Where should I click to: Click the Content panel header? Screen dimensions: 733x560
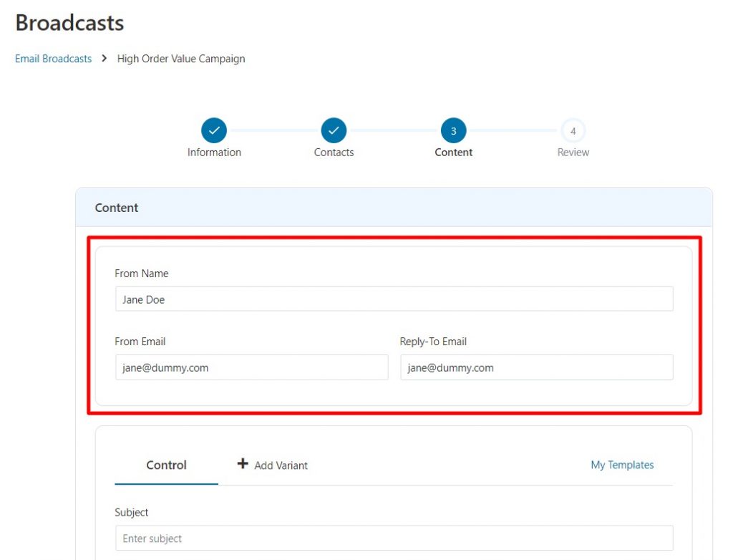tap(394, 208)
